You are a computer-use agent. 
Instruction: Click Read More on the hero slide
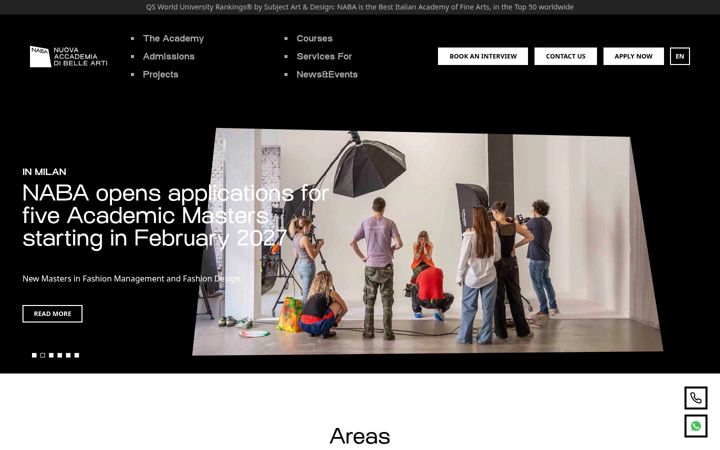[52, 314]
